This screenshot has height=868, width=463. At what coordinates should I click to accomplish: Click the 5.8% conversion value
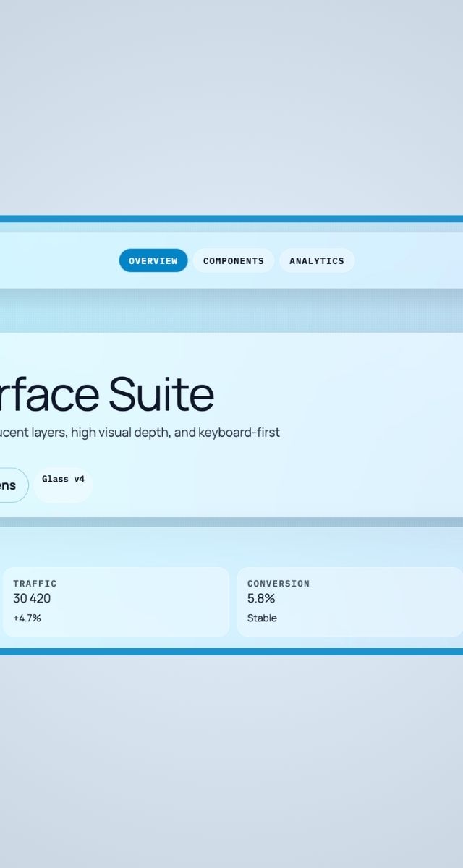(x=261, y=598)
